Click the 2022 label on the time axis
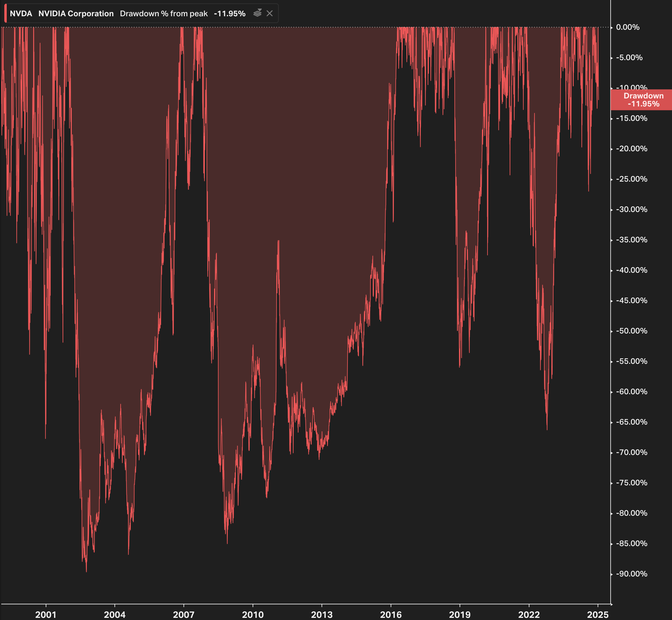This screenshot has height=620, width=672. click(x=529, y=615)
